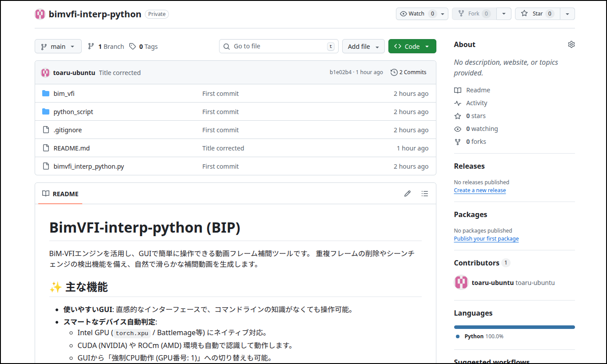Open the Add file dropdown
The width and height of the screenshot is (607, 364).
pos(363,47)
